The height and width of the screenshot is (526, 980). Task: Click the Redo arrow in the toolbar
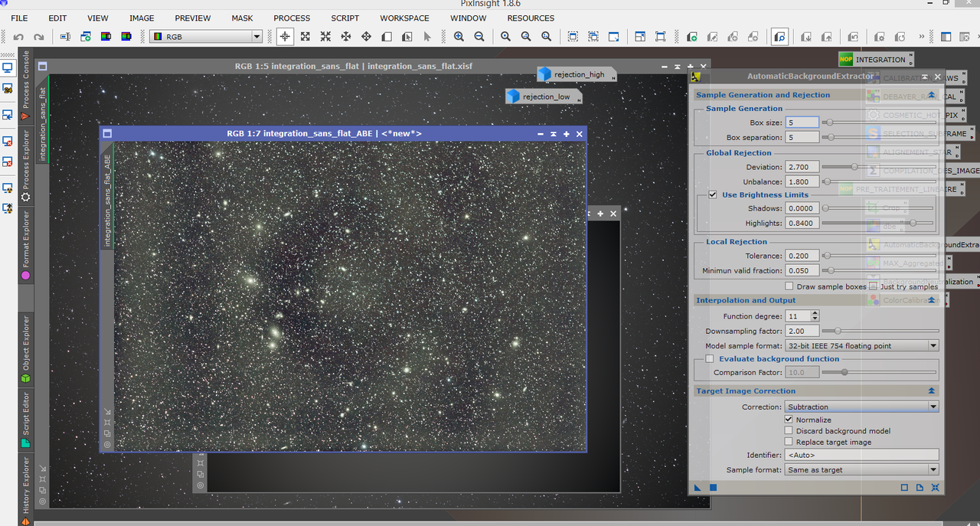(x=38, y=37)
